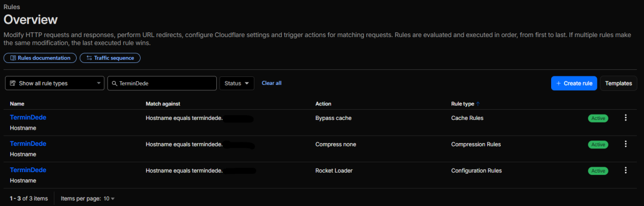Click the magnifier icon in the search box
Viewport: 644px width, 206px height.
[x=114, y=83]
